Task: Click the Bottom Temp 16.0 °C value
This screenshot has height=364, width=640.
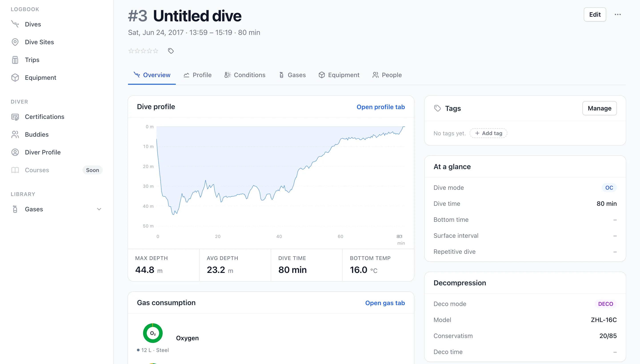Action: (364, 270)
